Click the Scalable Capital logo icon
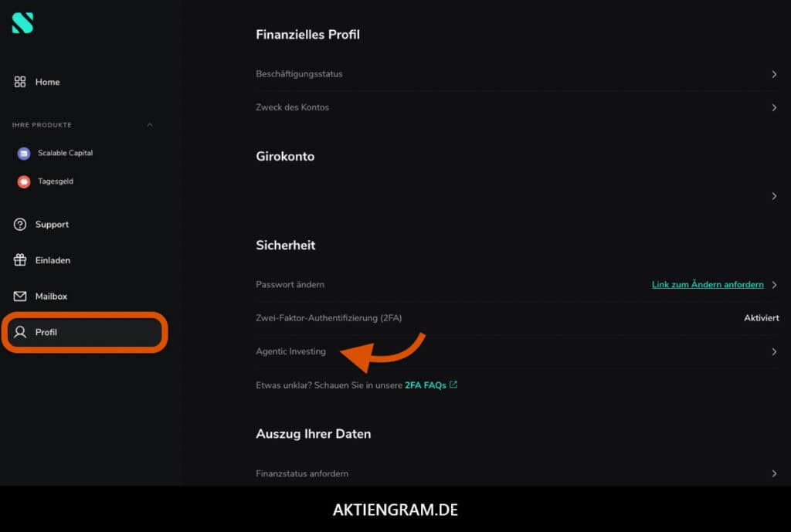 click(22, 23)
